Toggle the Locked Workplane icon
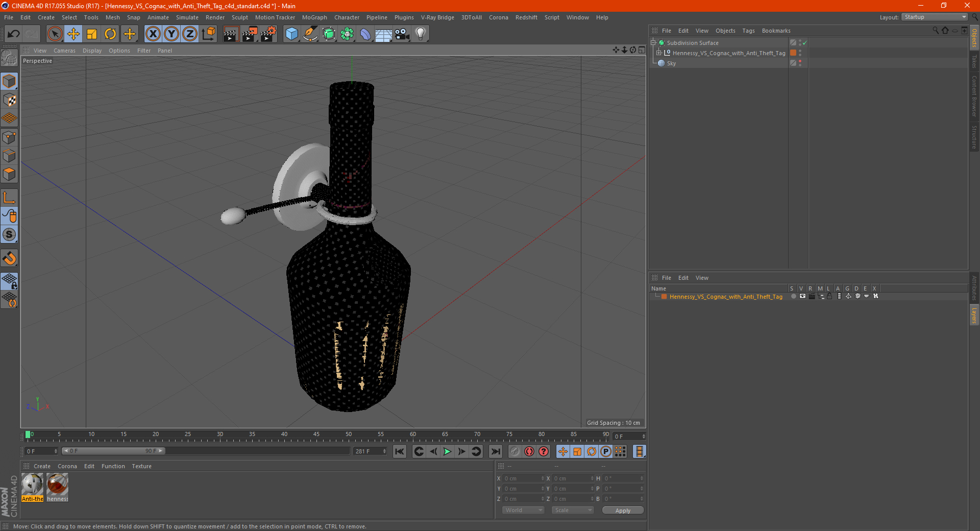Image resolution: width=980 pixels, height=531 pixels. pos(9,281)
